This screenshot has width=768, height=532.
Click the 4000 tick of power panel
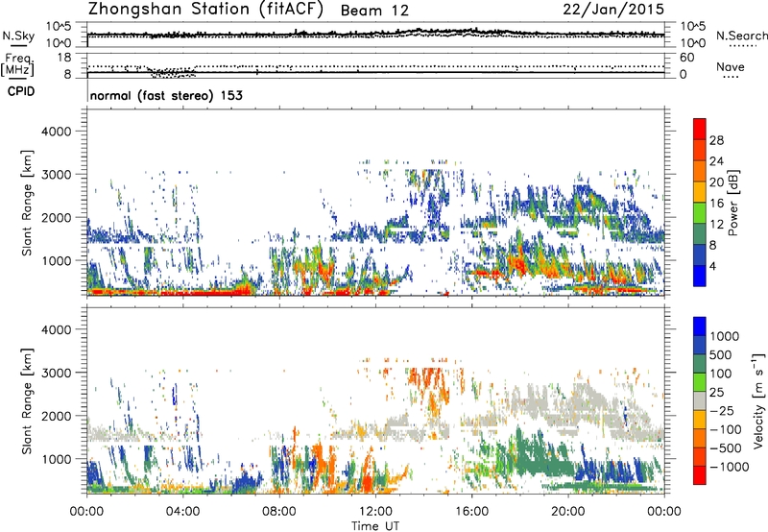pos(57,132)
